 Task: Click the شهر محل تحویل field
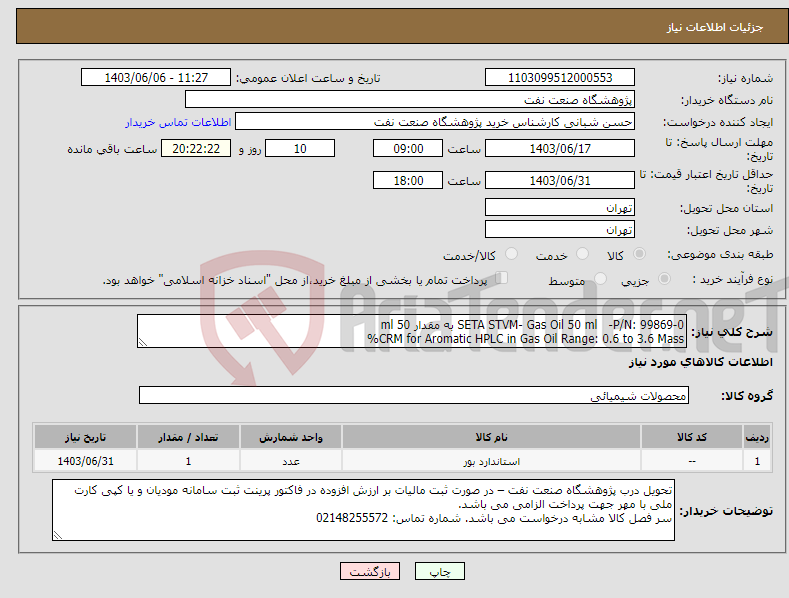[x=560, y=230]
